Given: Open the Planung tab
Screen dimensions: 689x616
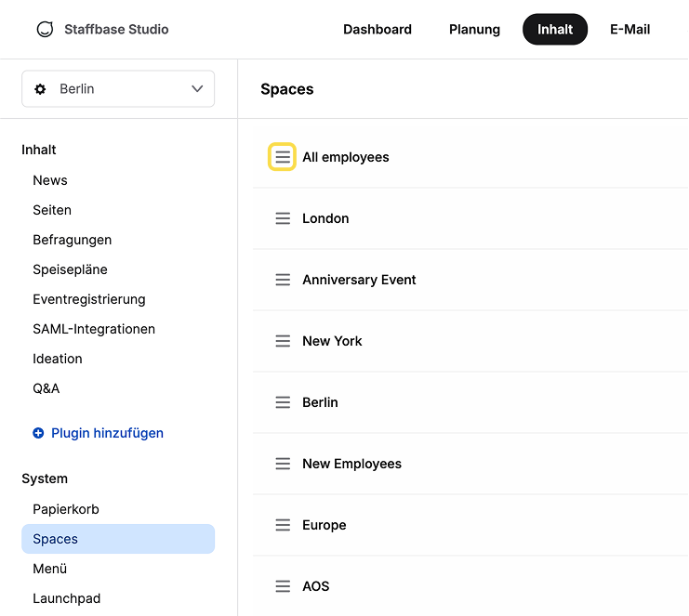Looking at the screenshot, I should tap(474, 30).
